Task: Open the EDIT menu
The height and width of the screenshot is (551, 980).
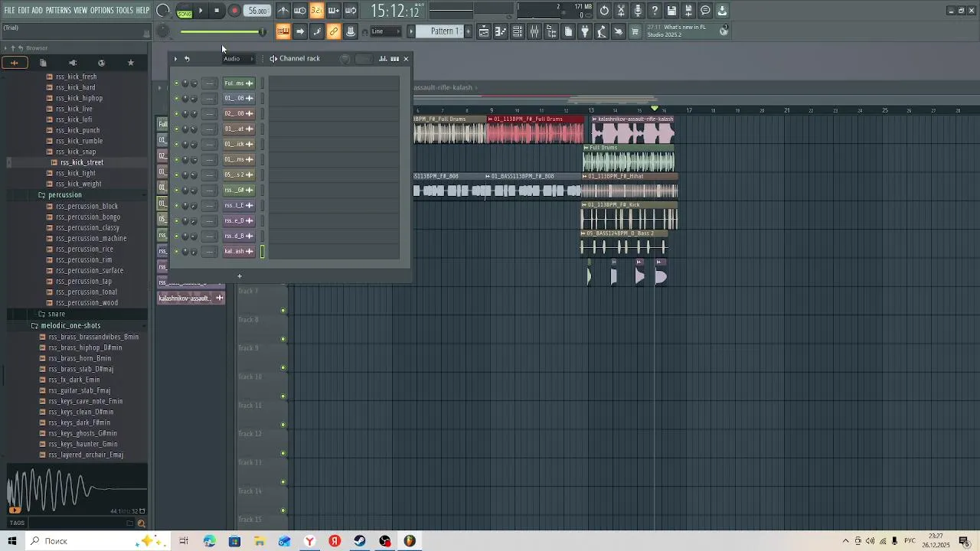Action: coord(24,11)
